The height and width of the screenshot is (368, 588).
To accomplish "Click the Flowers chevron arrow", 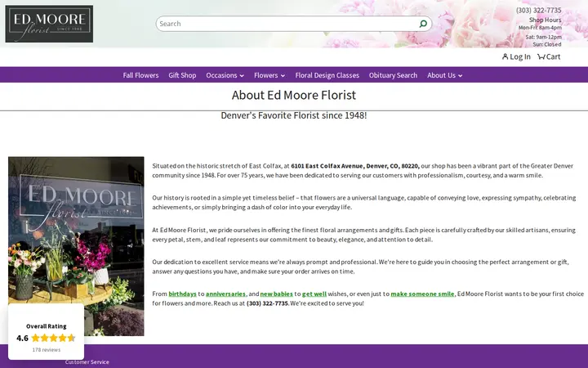I will coord(283,76).
